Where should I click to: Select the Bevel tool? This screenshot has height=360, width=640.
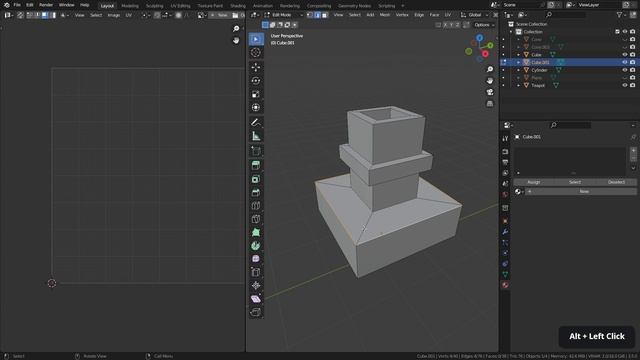point(256,192)
